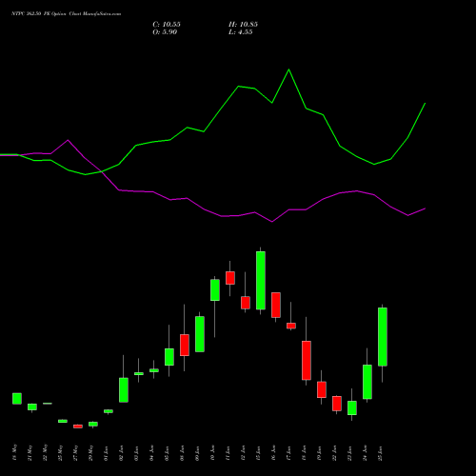This screenshot has height=476, width=476.
Task: Click the 10 Jun date label
Action: (x=212, y=453)
